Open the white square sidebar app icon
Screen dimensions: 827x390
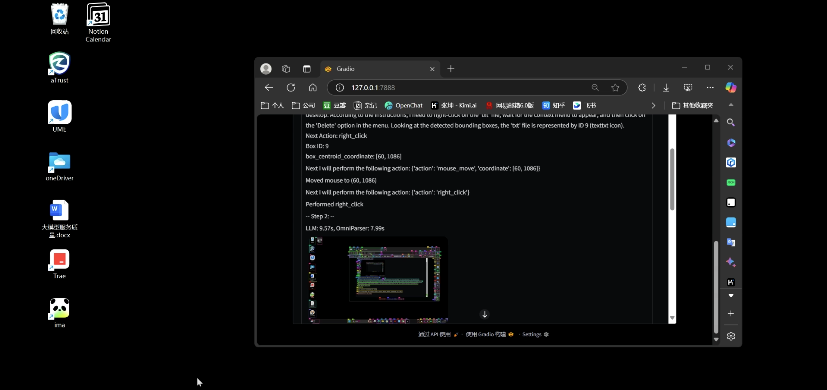pos(730,203)
